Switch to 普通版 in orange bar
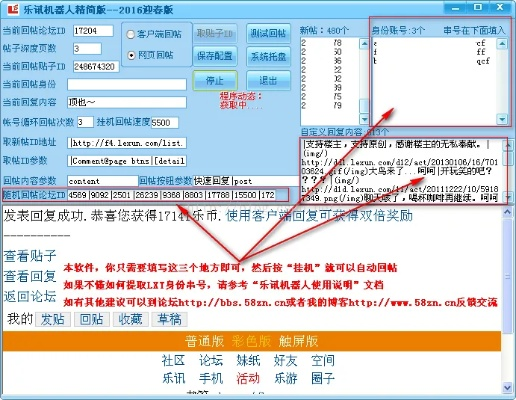The image size is (516, 400). (204, 341)
